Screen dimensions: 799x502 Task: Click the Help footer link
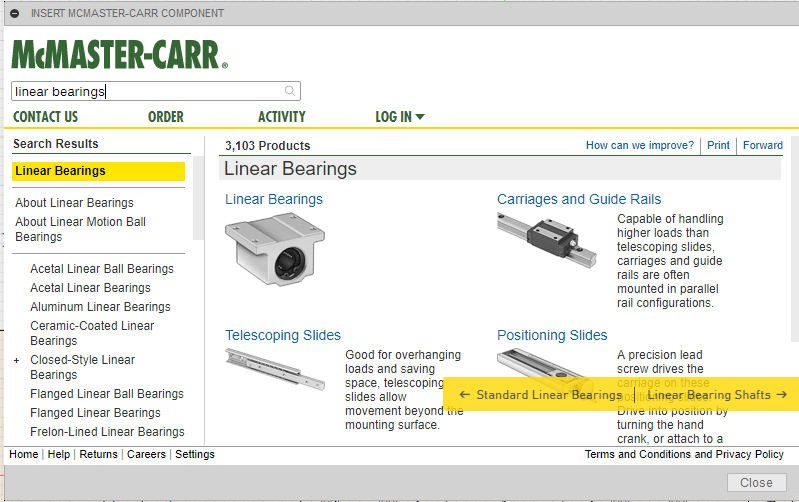(59, 454)
